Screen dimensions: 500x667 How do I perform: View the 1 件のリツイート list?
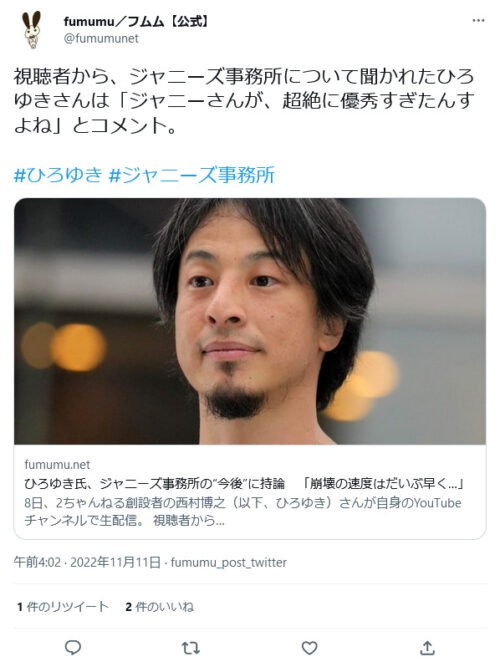(x=63, y=607)
